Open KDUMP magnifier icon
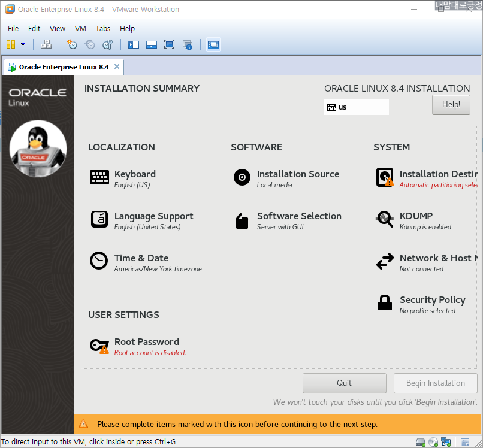Viewport: 483px width, 448px height. pyautogui.click(x=385, y=219)
